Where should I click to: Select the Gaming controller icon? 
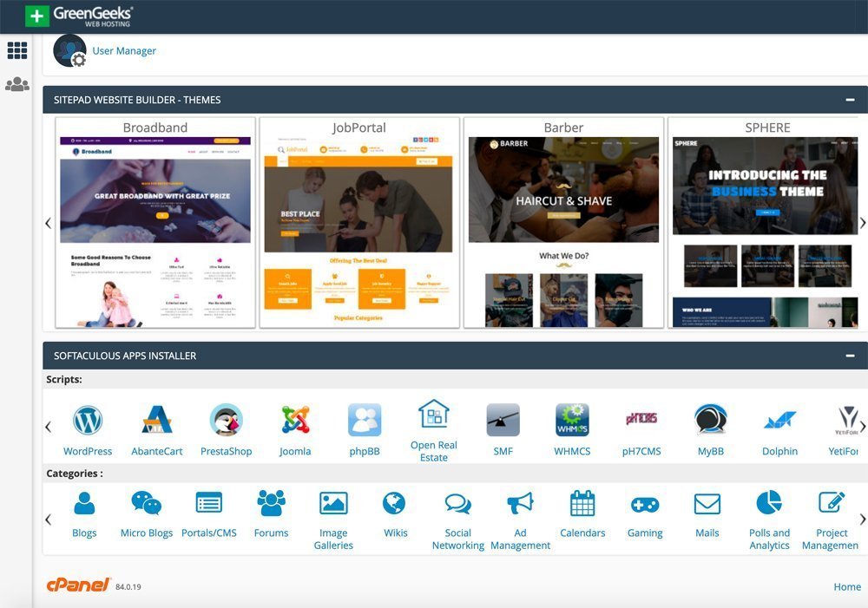(x=645, y=505)
